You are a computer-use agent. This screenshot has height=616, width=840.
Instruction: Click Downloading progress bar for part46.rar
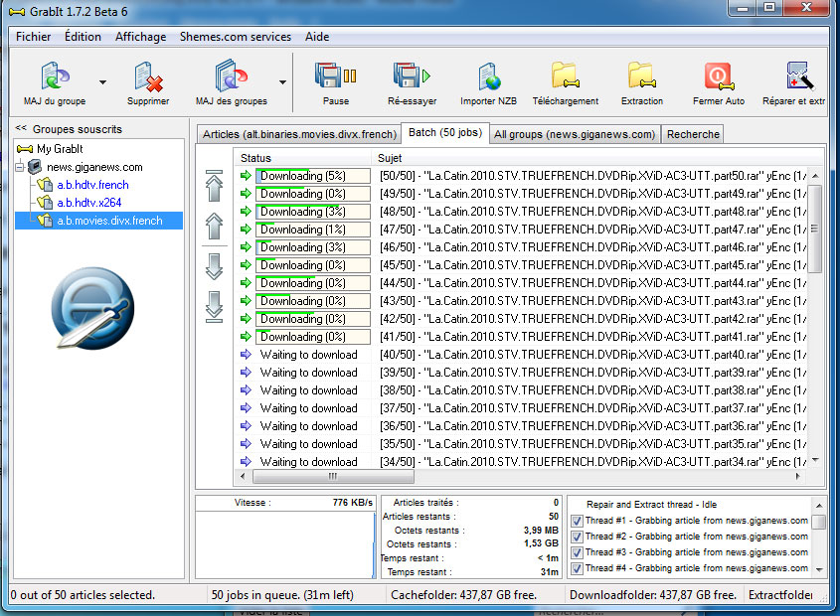(x=313, y=247)
